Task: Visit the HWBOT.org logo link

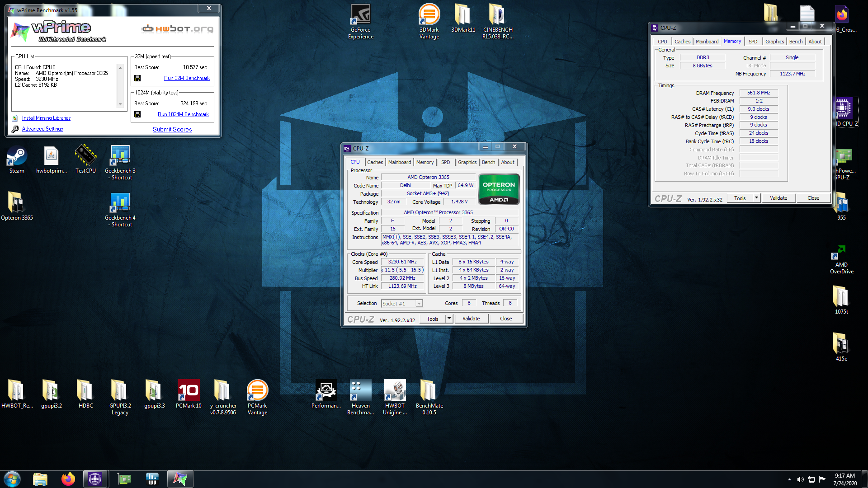Action: (x=177, y=29)
